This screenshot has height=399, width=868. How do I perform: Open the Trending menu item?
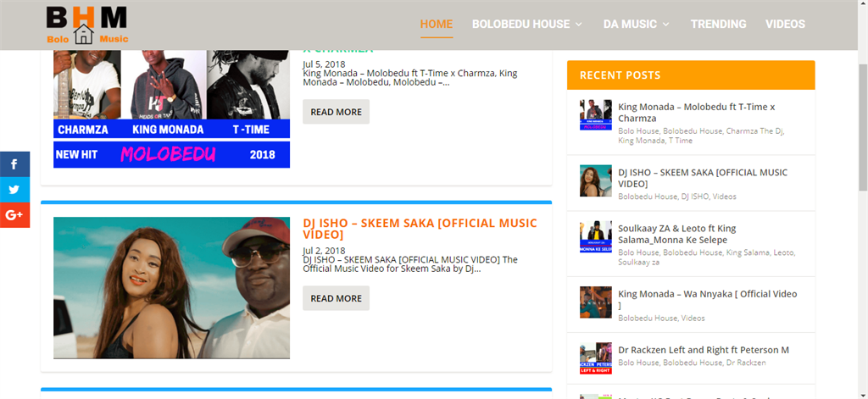click(718, 25)
